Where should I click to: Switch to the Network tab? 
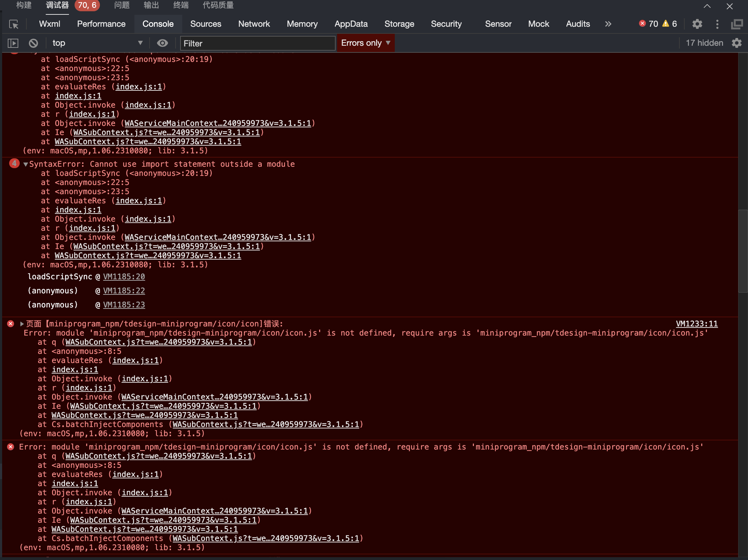pyautogui.click(x=254, y=24)
